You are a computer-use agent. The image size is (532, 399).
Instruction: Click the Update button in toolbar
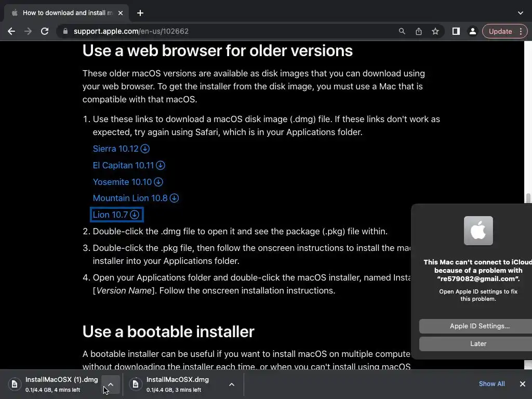coord(500,31)
